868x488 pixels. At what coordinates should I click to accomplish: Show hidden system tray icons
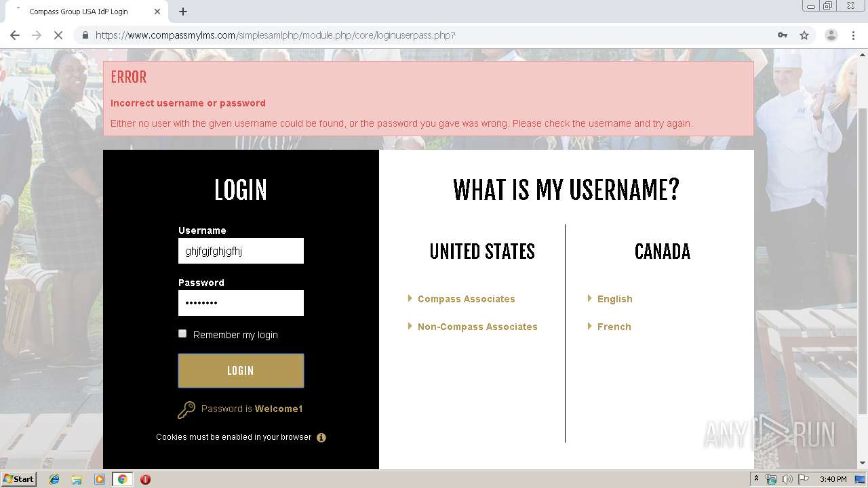click(x=756, y=479)
